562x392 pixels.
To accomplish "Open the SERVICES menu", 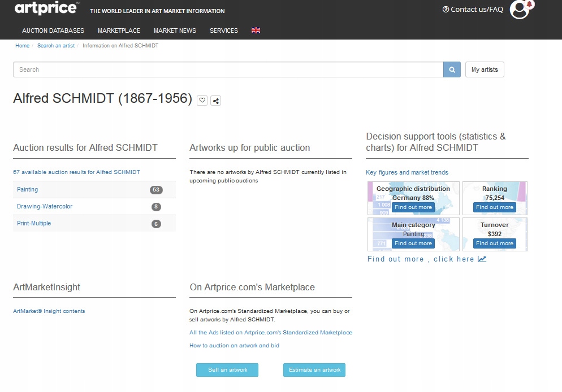I will 224,31.
